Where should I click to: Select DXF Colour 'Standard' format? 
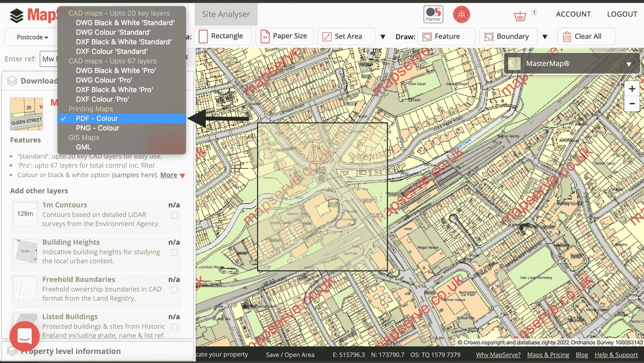point(122,52)
